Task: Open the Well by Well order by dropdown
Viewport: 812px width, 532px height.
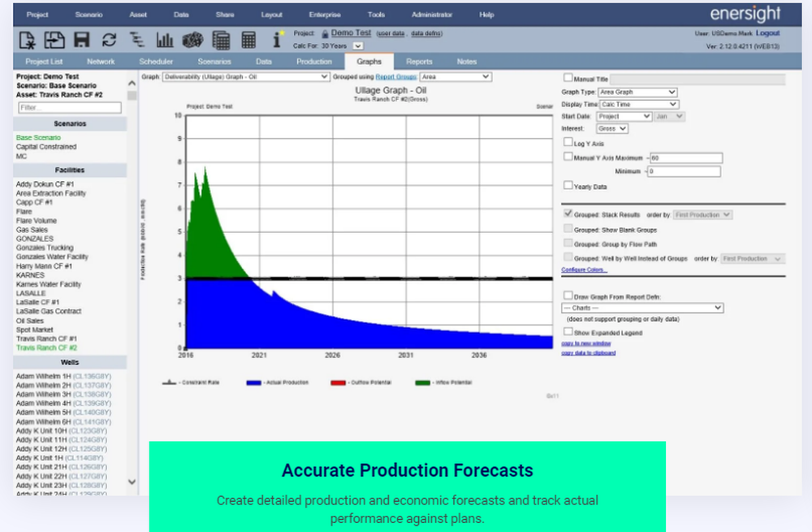Action: coord(753,258)
